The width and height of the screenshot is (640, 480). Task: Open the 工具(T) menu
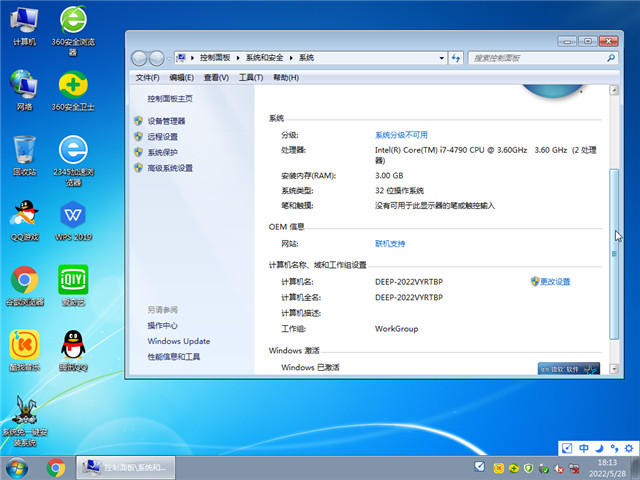tap(251, 77)
